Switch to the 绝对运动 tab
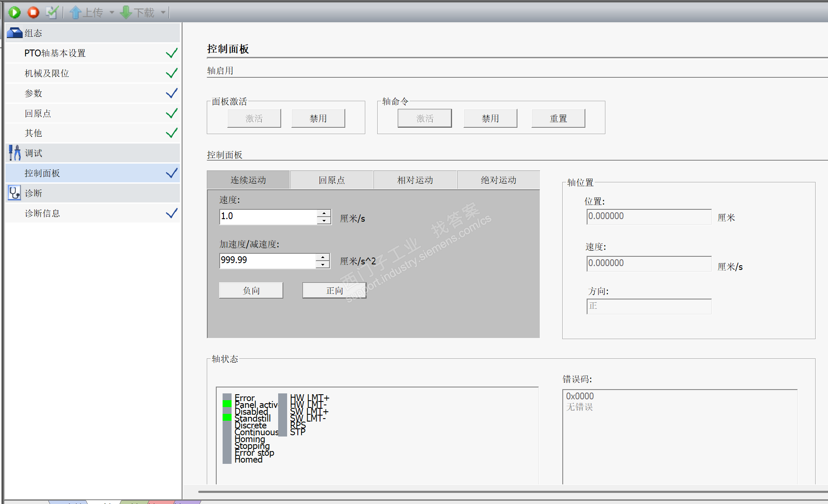Screen dimensions: 828x504 tap(498, 180)
